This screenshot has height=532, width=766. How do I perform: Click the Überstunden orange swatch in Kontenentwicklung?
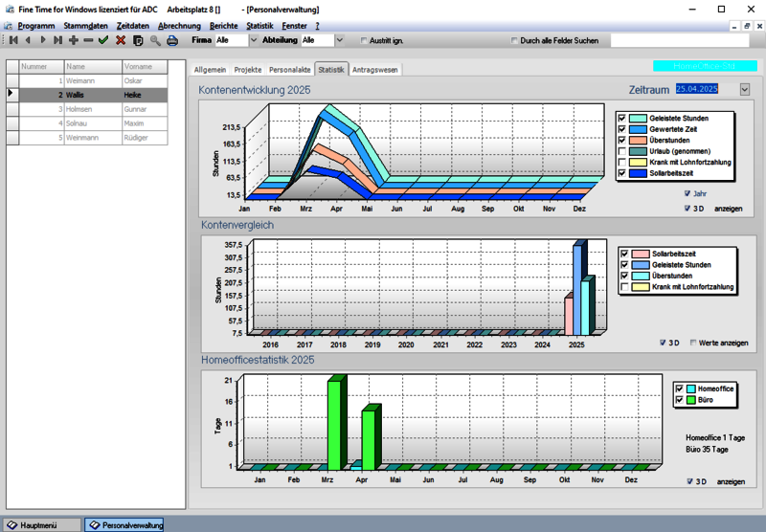pos(638,141)
